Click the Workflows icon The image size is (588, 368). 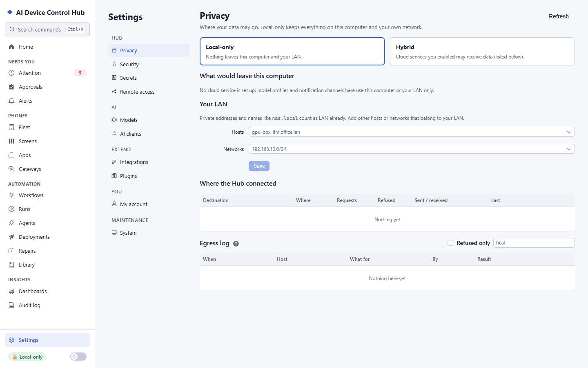(x=11, y=195)
